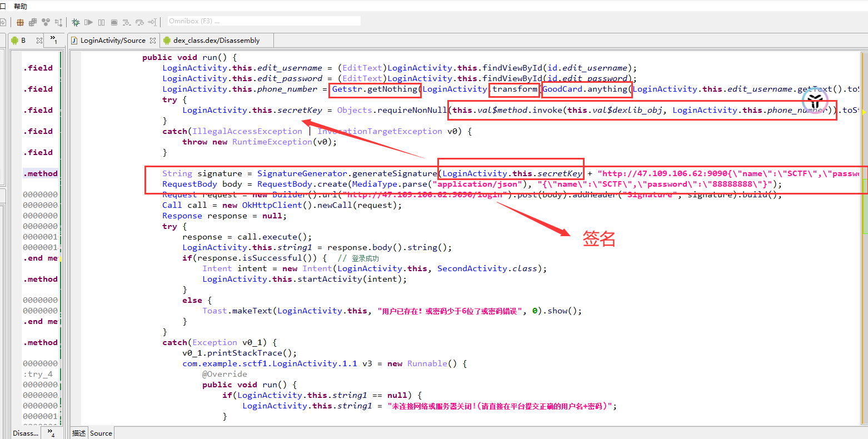Start debugging with the green bug icon
868x439 pixels.
tap(76, 22)
